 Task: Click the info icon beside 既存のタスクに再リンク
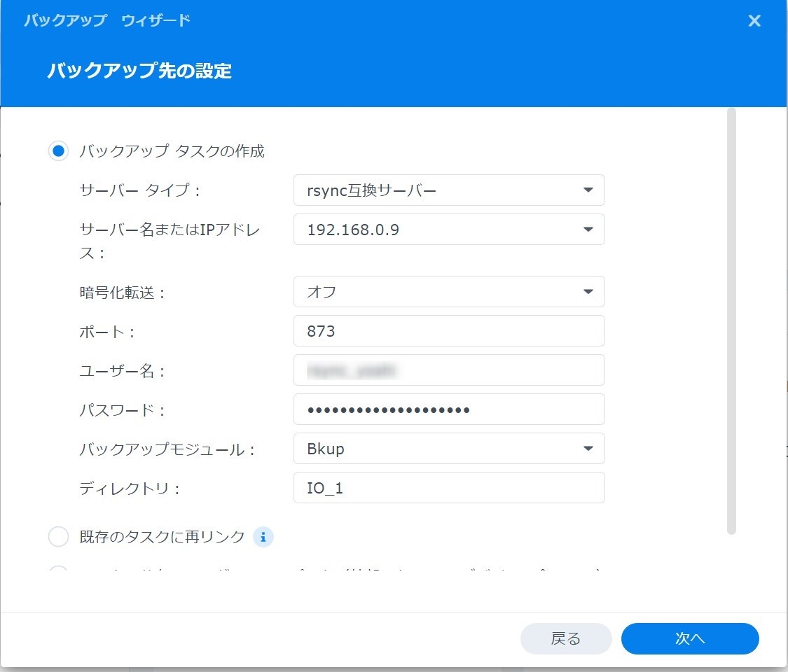pos(263,537)
